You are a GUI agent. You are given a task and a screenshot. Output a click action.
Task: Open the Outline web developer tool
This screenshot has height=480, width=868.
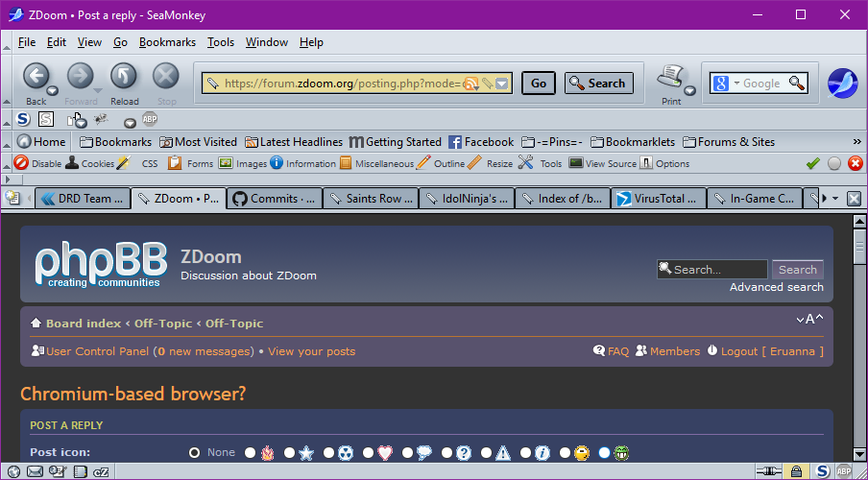click(440, 163)
